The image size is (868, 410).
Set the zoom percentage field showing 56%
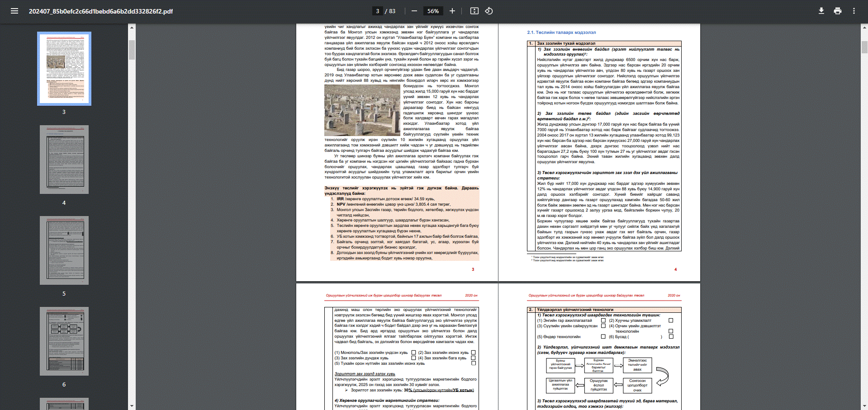coord(433,11)
